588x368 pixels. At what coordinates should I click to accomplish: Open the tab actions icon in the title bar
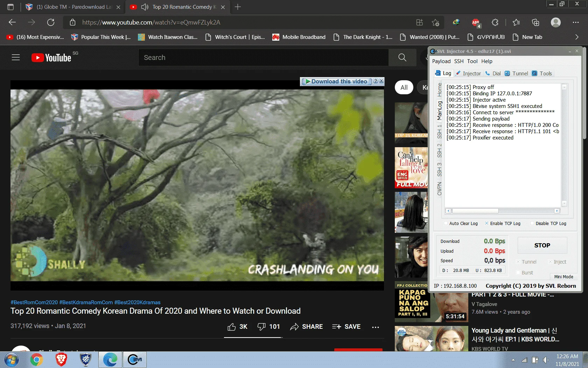[x=10, y=7]
